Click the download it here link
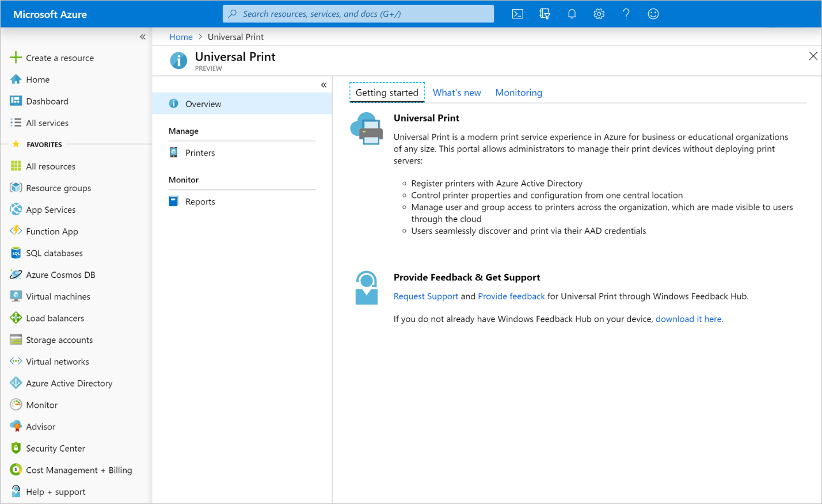The height and width of the screenshot is (504, 822). tap(689, 319)
